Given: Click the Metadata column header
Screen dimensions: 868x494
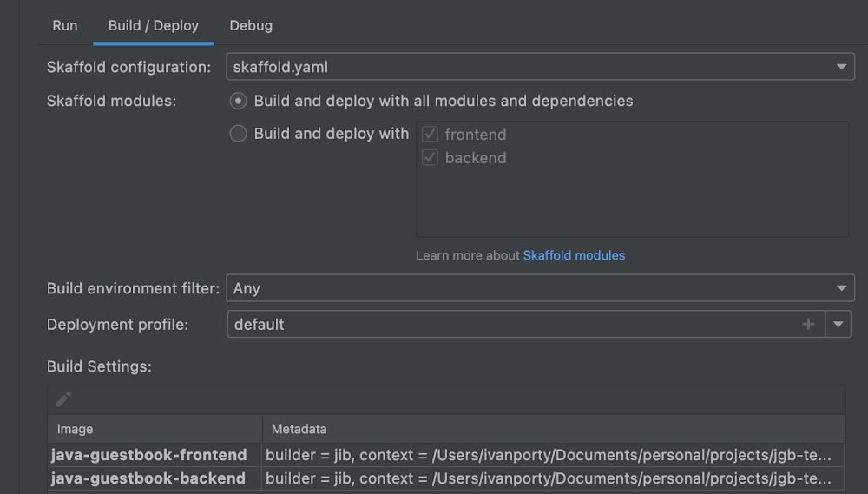Looking at the screenshot, I should tap(553, 429).
